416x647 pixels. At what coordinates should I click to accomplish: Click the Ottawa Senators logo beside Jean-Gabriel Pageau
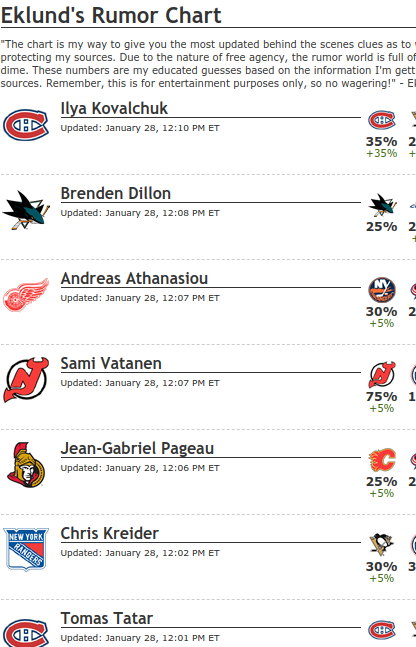click(26, 465)
